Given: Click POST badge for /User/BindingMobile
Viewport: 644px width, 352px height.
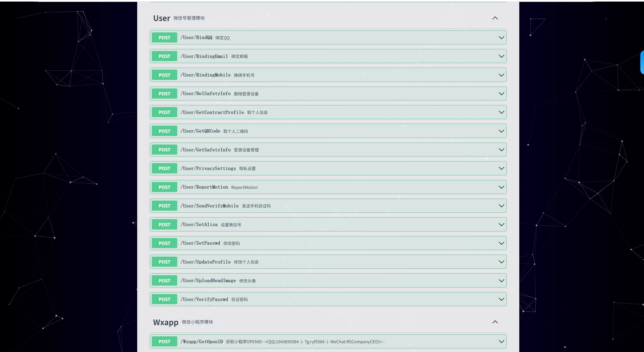Looking at the screenshot, I should click(x=164, y=75).
